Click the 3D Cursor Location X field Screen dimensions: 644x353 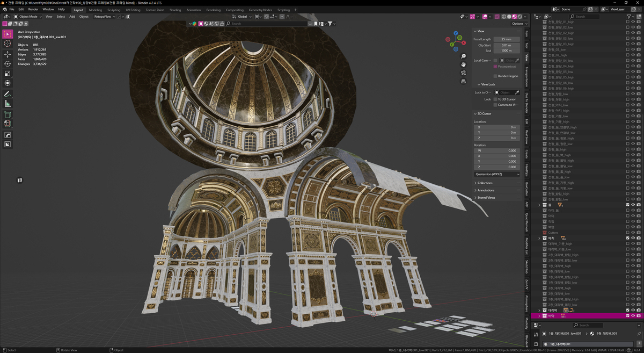point(498,127)
